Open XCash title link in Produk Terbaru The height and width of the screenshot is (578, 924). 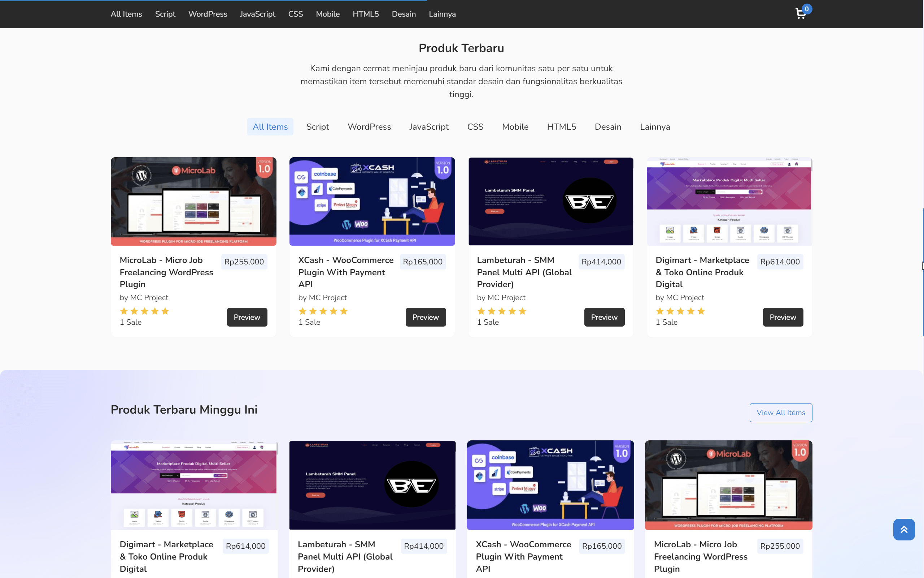346,272
